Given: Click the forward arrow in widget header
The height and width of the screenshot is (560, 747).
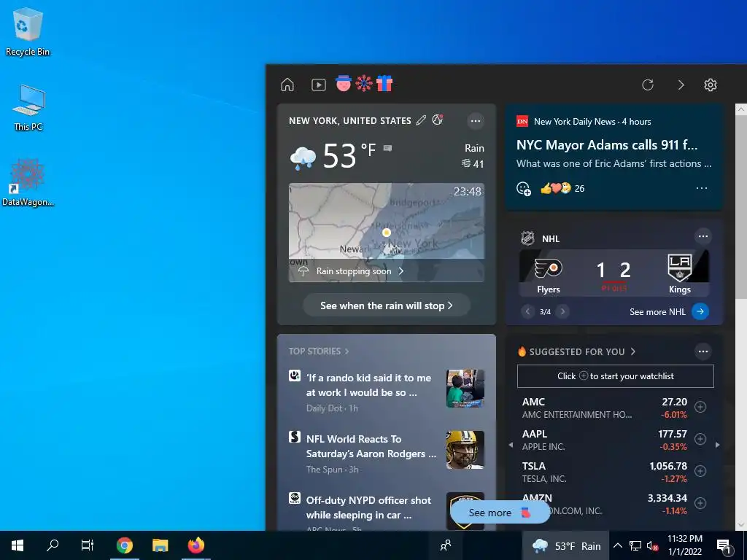Looking at the screenshot, I should coord(681,85).
